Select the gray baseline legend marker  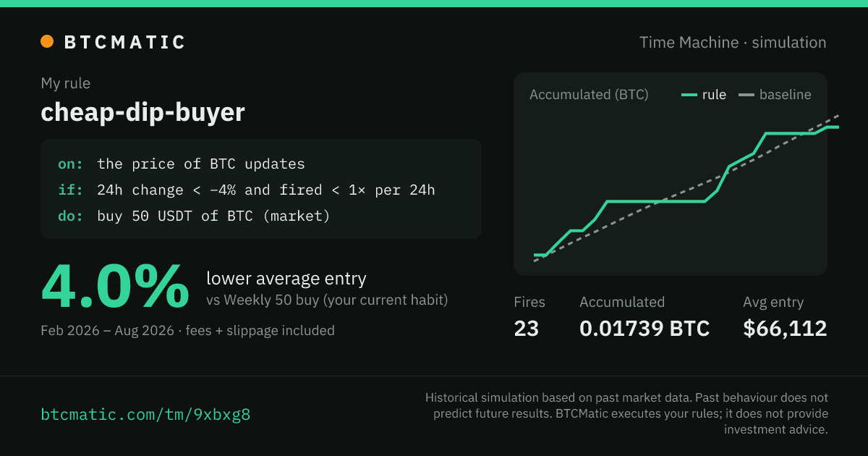pyautogui.click(x=746, y=95)
